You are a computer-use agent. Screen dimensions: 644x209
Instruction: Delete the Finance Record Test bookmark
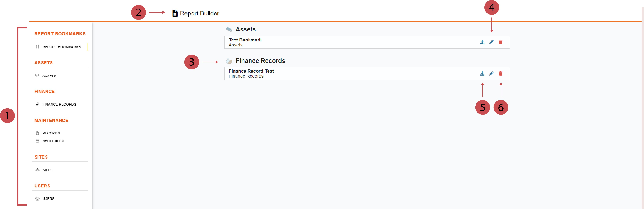coord(501,73)
